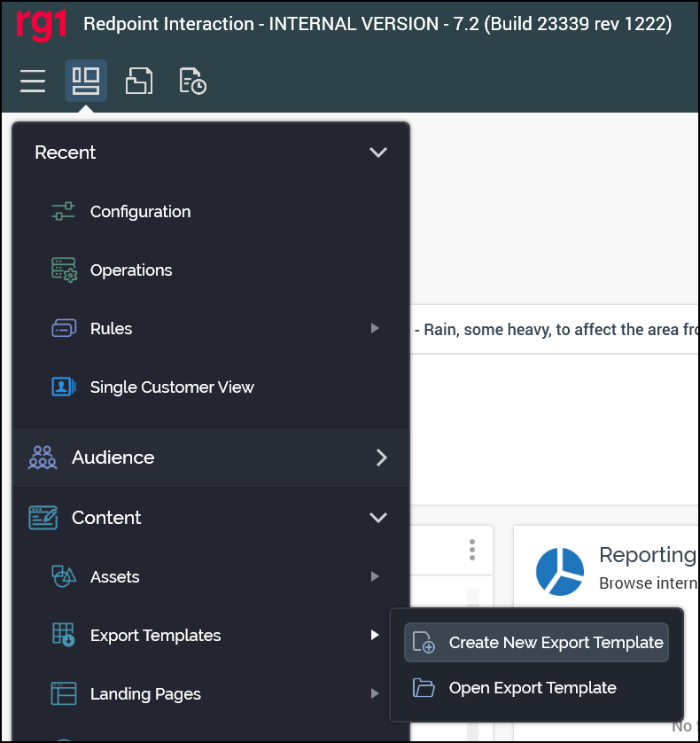
Task: Click the open file toolbar icon
Action: pyautogui.click(x=139, y=82)
